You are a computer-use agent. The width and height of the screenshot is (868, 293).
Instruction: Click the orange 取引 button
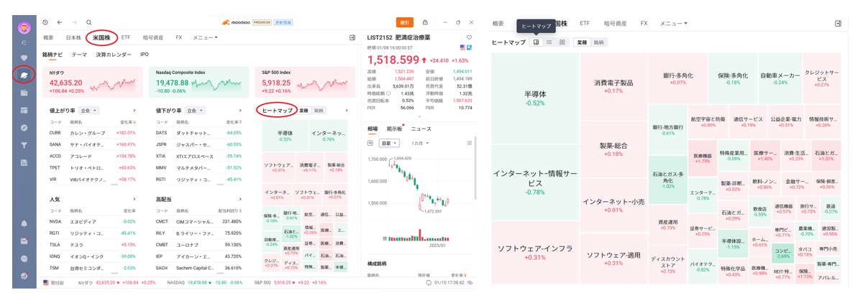coord(405,23)
